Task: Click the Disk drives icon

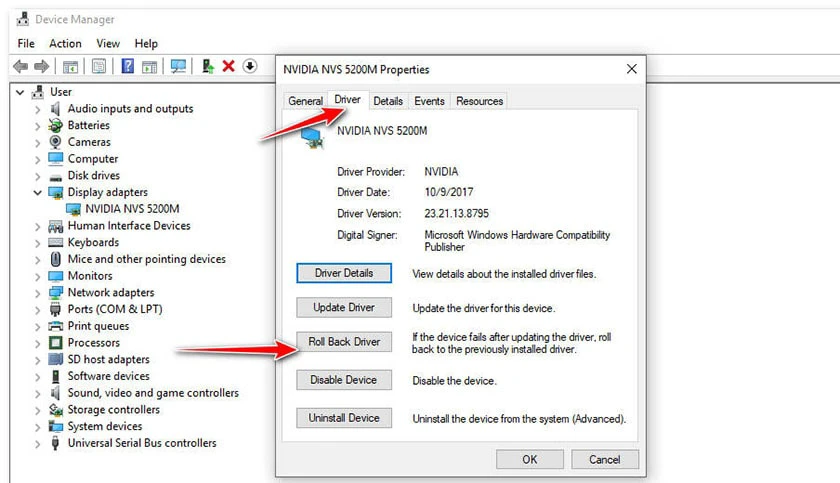Action: (56, 176)
